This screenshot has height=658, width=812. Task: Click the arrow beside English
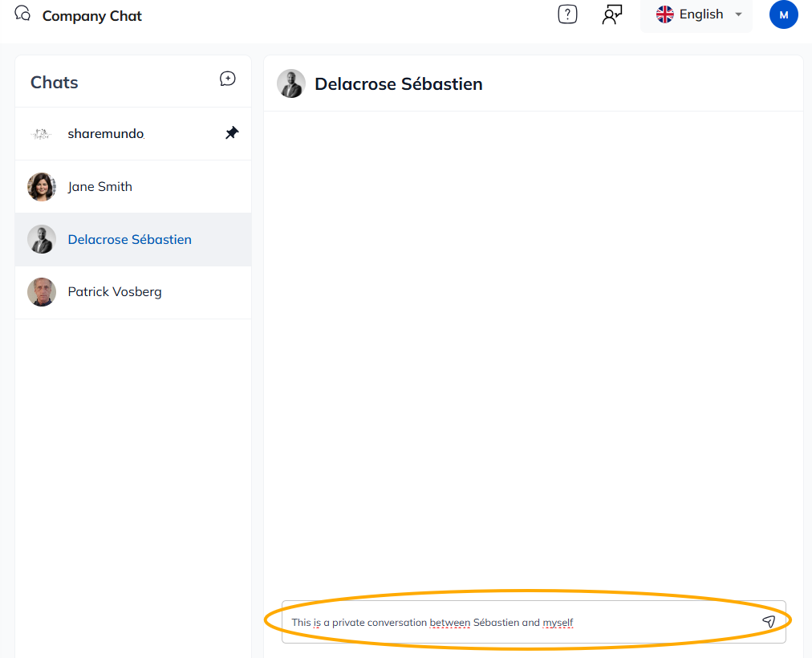[738, 14]
